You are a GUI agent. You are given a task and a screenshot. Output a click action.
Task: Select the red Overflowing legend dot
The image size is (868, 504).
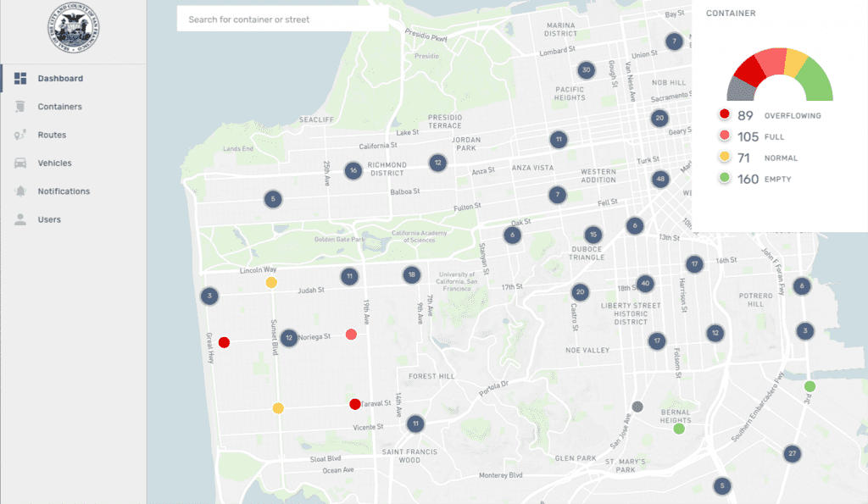724,115
